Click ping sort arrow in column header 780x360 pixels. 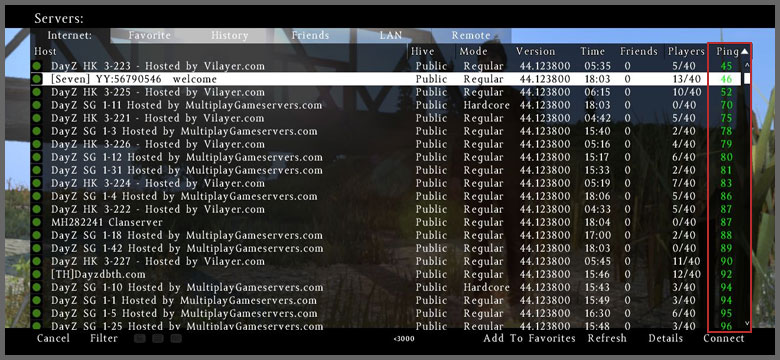(x=744, y=51)
